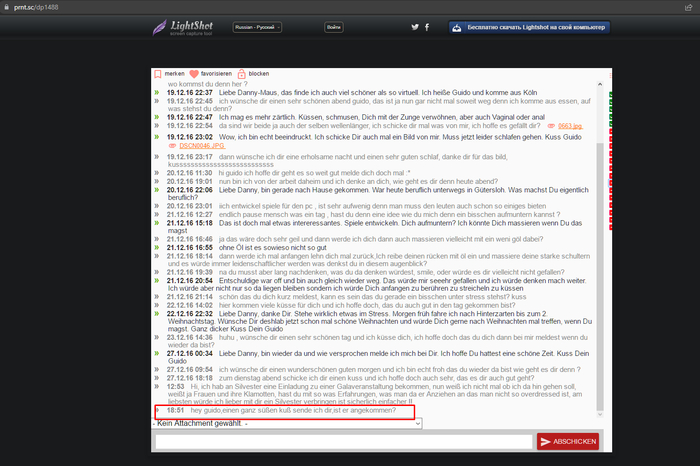Click the green arrow marker of 27.12.16 00:34 message

point(157,353)
